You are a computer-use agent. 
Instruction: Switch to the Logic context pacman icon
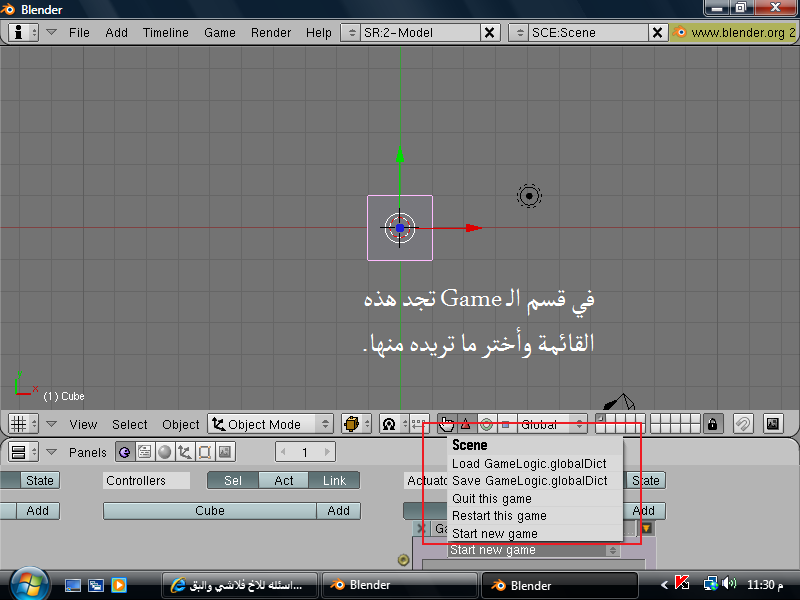124,452
